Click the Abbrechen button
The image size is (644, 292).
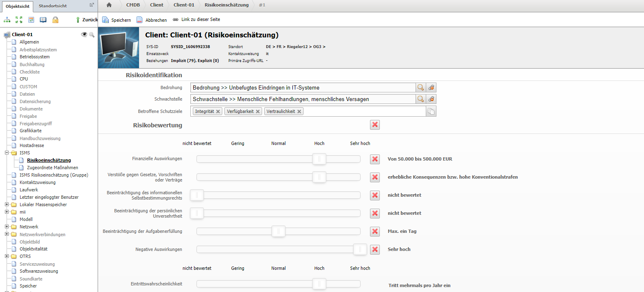152,20
